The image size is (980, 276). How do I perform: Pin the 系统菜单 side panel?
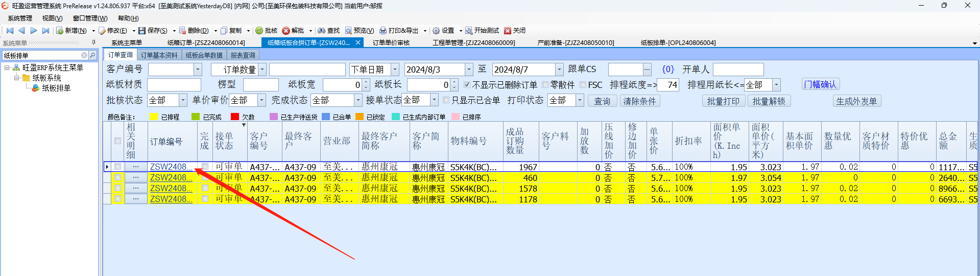click(93, 42)
